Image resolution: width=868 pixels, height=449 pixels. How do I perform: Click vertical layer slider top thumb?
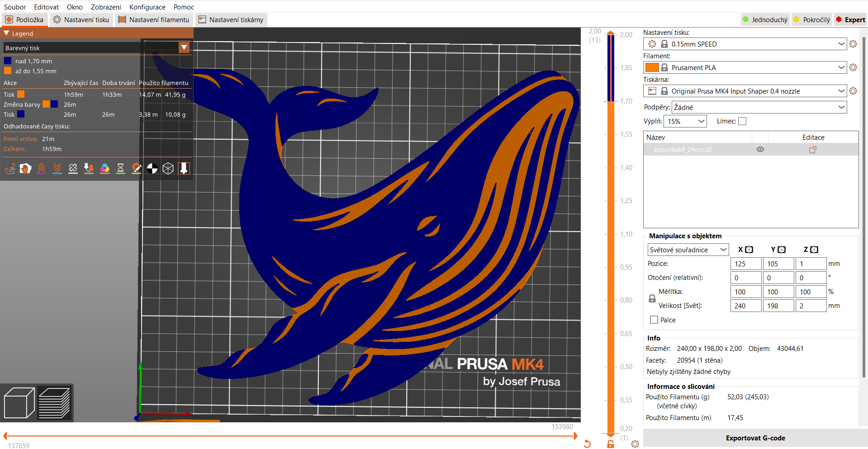point(611,33)
